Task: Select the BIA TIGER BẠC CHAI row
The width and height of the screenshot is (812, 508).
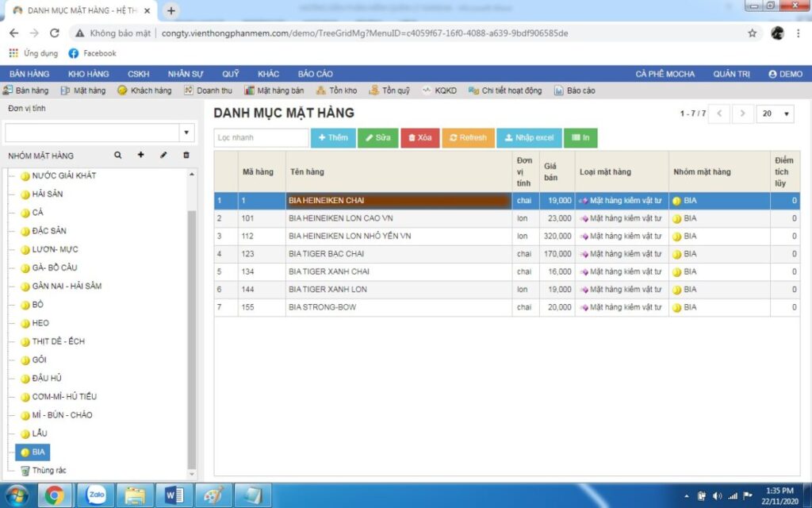Action: (x=507, y=254)
